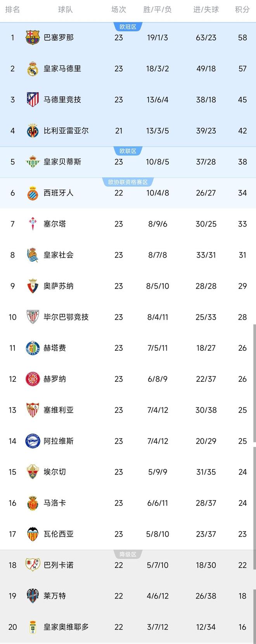The image size is (256, 644).
Task: Select the Villarreal yellow crest
Action: (x=33, y=131)
